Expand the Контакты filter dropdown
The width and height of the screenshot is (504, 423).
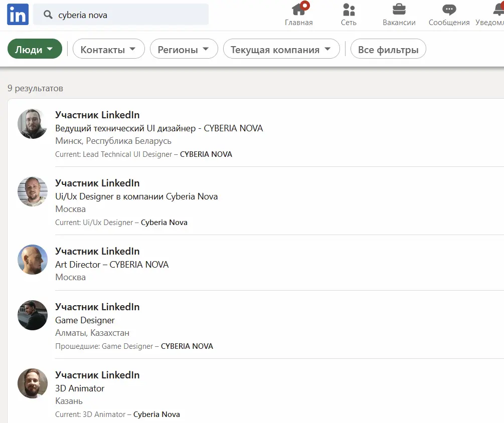pyautogui.click(x=108, y=49)
